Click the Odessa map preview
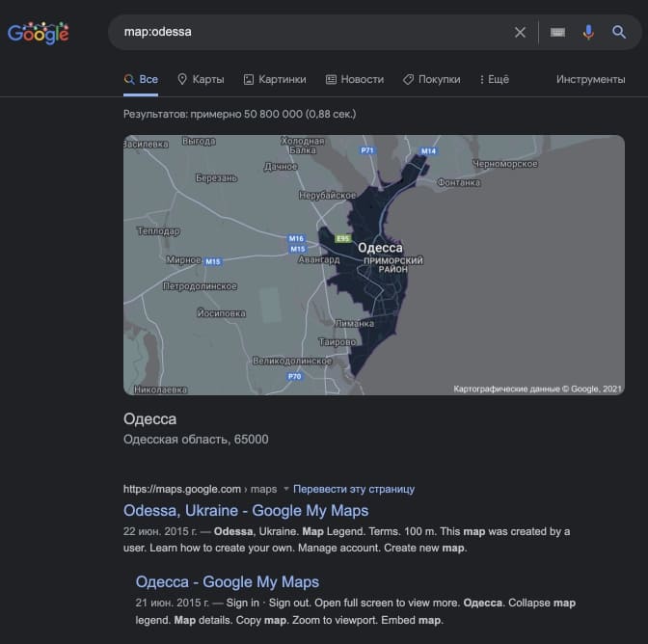 (374, 265)
